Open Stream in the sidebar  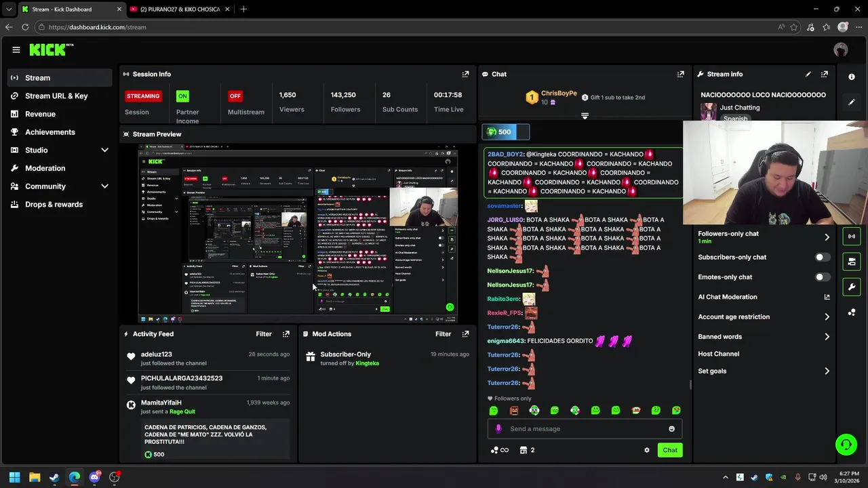coord(60,78)
